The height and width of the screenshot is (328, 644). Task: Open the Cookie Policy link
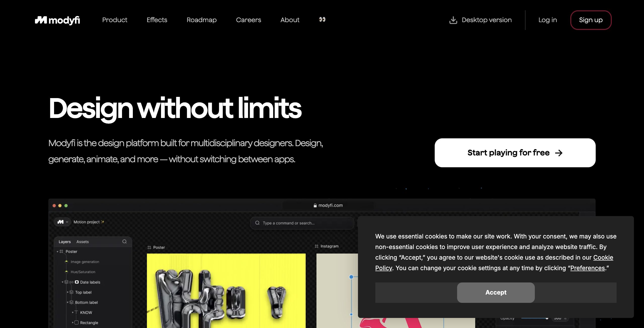(x=494, y=263)
